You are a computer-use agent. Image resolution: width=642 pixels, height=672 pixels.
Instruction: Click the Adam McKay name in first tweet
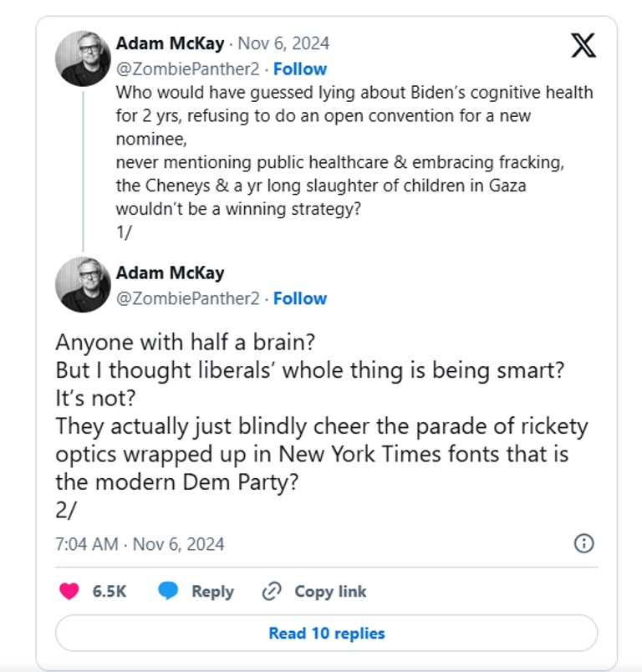click(170, 43)
